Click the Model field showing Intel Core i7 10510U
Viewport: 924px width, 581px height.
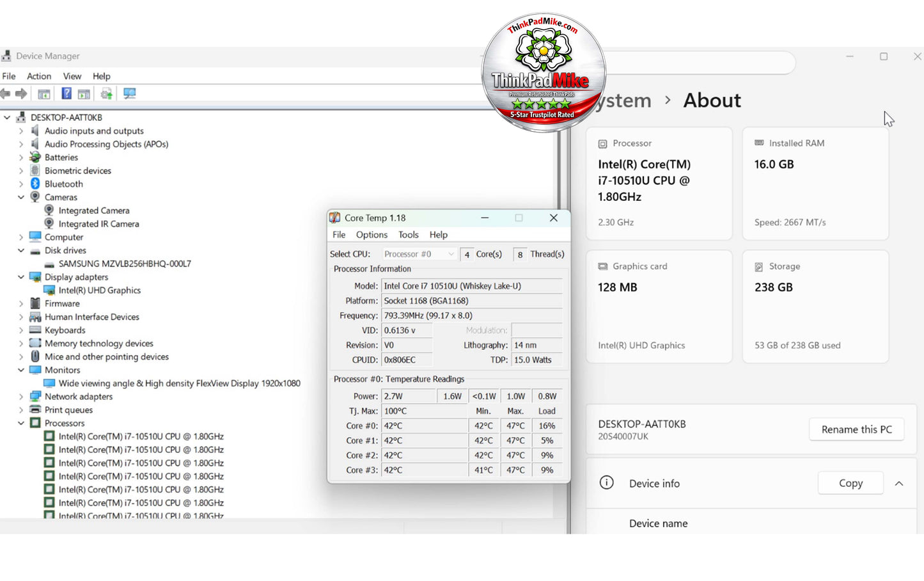pos(472,286)
